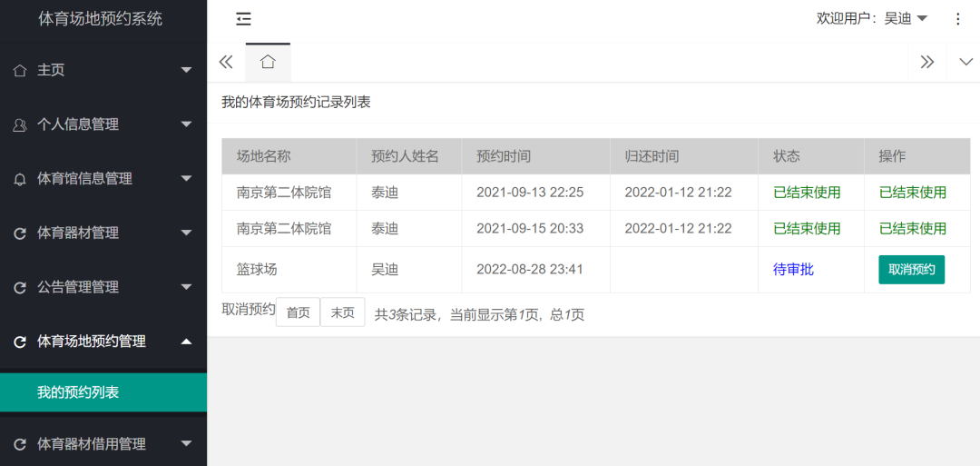The image size is (980, 466).
Task: Expand the 个人信息管理 menu arrow
Action: pyautogui.click(x=186, y=124)
